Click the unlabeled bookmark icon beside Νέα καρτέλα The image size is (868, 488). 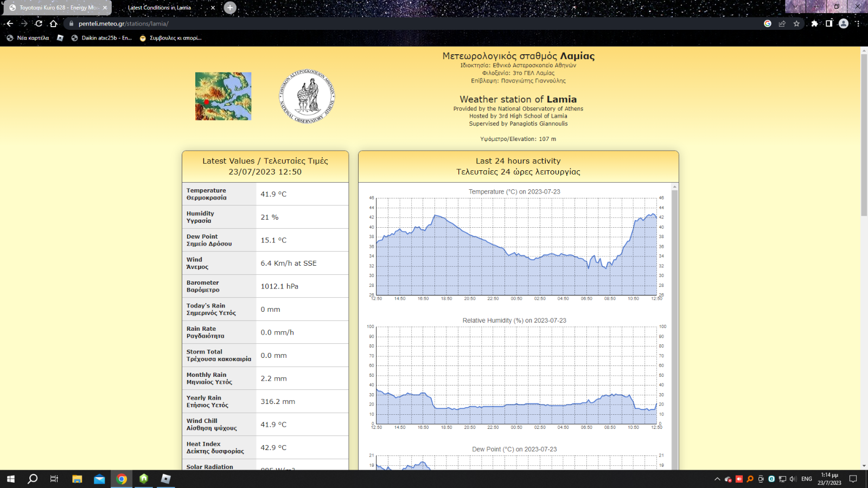pyautogui.click(x=60, y=38)
